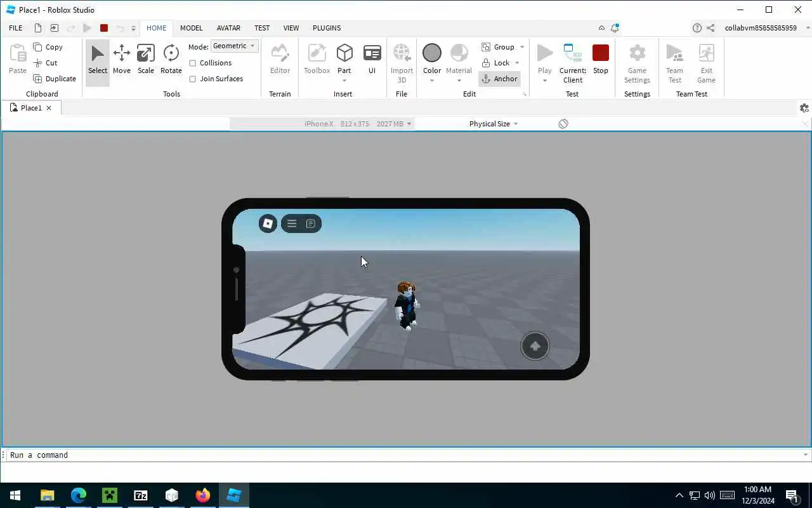
Task: Open the in-game chat icon
Action: 311,224
